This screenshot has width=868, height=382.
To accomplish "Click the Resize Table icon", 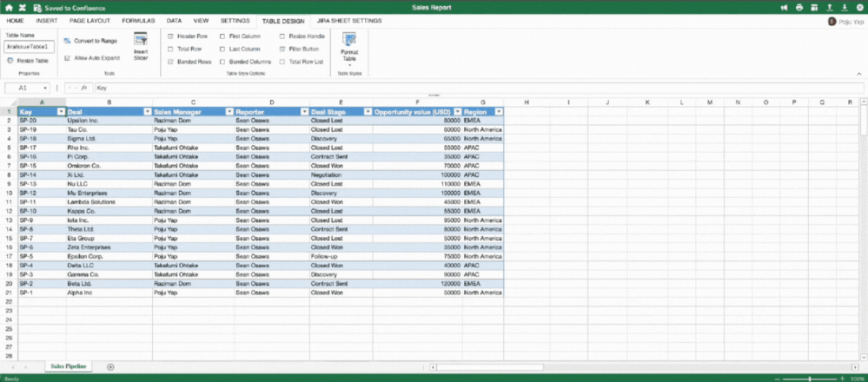I will [10, 61].
